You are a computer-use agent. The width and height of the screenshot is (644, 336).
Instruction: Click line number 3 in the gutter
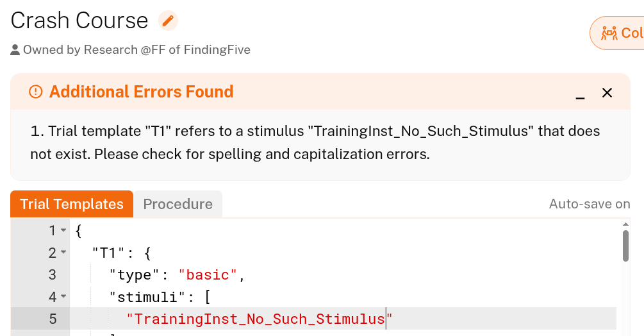click(x=53, y=275)
